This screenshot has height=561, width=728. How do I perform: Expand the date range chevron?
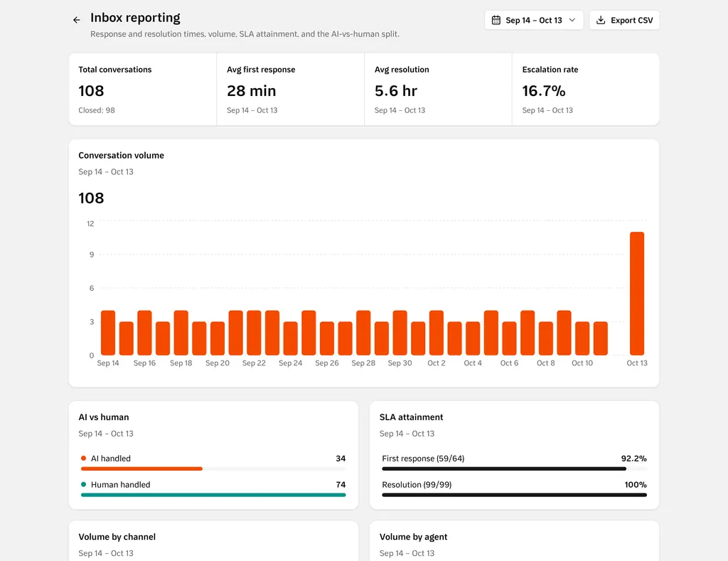click(572, 20)
